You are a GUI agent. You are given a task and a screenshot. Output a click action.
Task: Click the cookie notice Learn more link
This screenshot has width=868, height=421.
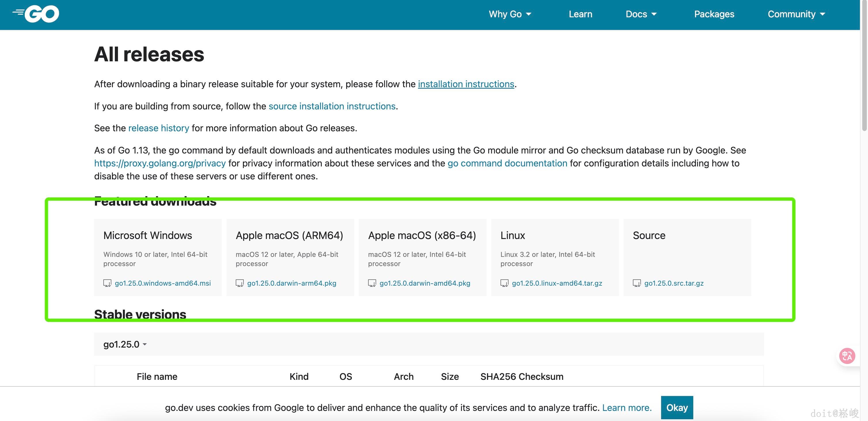[627, 407]
